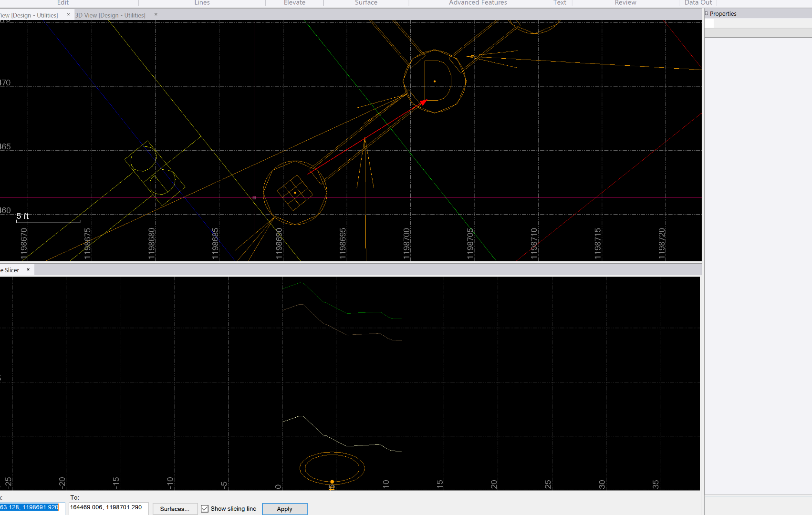Open the Advanced Features ribbon tab
The image size is (812, 515).
pyautogui.click(x=478, y=3)
